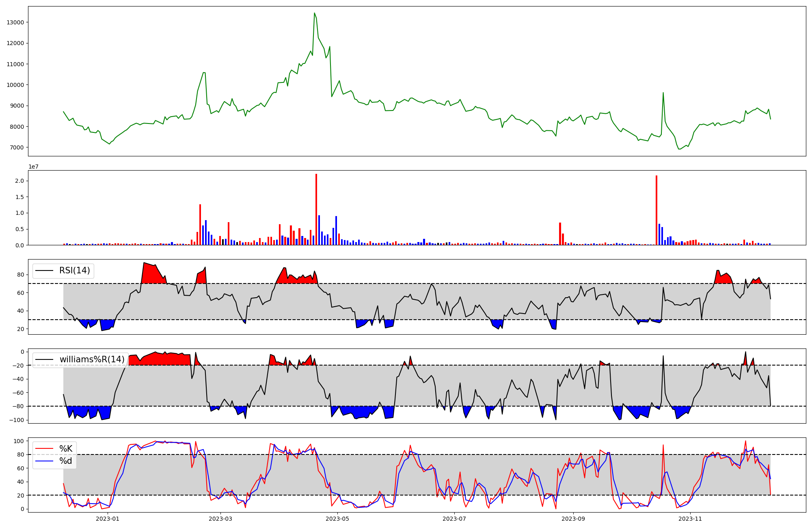The height and width of the screenshot is (528, 812).
Task: Click the -100 tick on the Williams %R axis
Action: [x=17, y=420]
